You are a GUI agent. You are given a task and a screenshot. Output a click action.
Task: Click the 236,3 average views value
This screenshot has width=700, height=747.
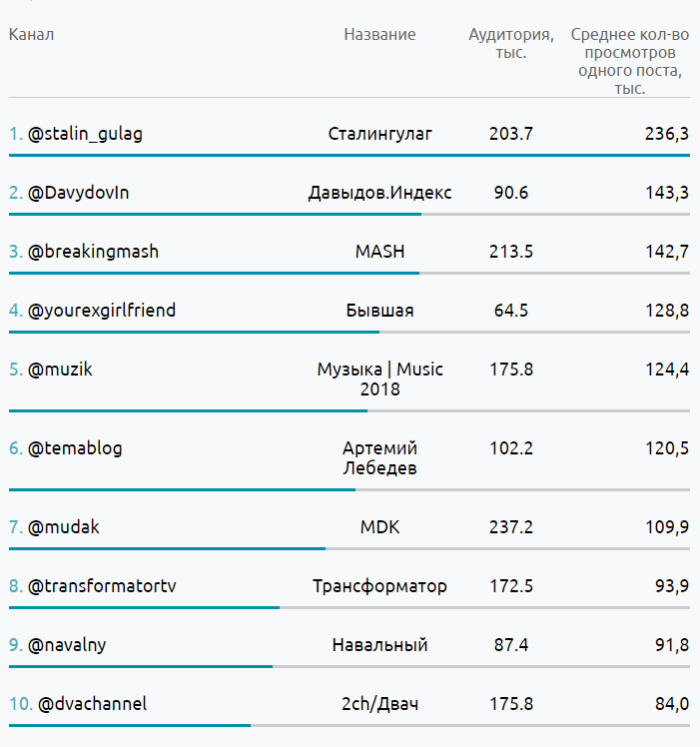(666, 134)
